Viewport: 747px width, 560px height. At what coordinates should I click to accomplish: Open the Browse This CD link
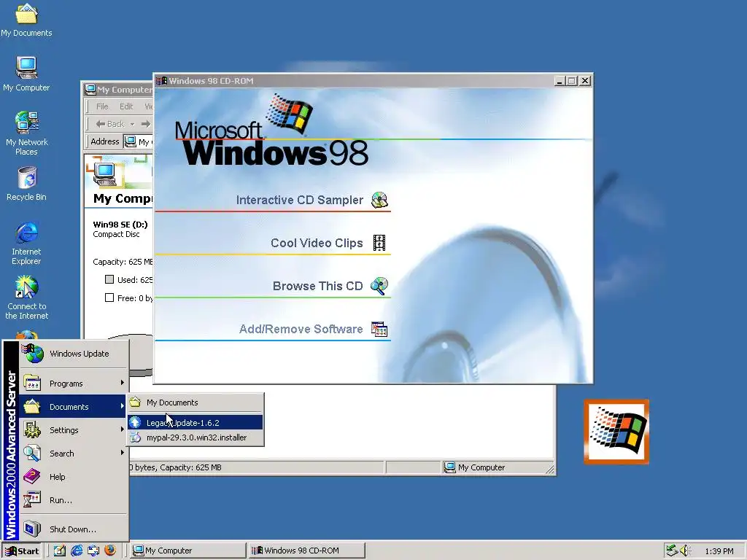point(318,286)
